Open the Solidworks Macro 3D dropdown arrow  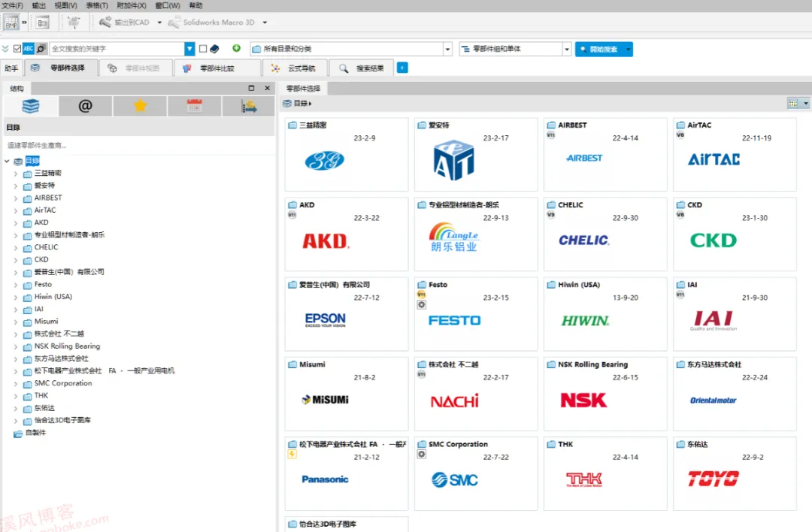tap(265, 23)
